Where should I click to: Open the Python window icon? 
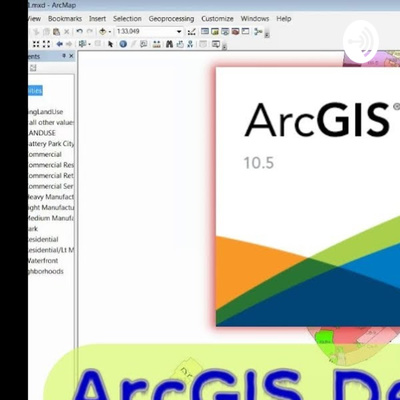pos(245,31)
